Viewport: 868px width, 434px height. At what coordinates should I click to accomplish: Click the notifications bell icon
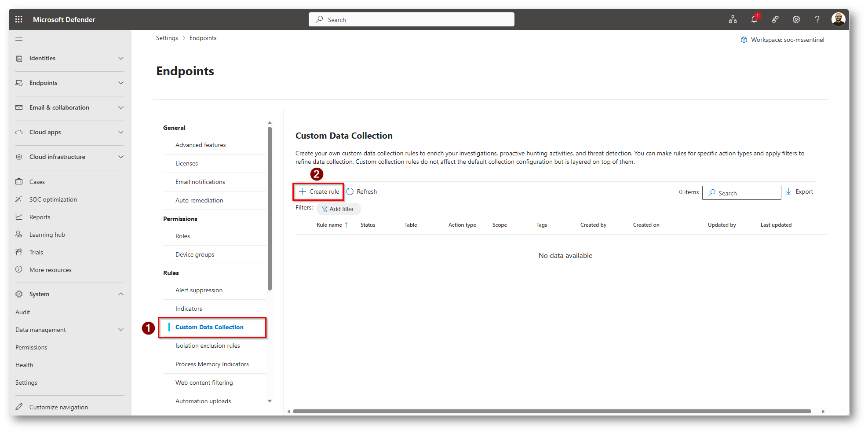754,19
